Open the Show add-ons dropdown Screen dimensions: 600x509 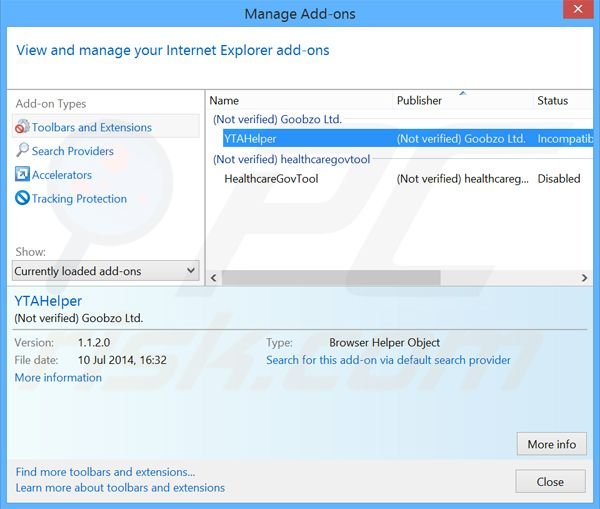pos(106,271)
